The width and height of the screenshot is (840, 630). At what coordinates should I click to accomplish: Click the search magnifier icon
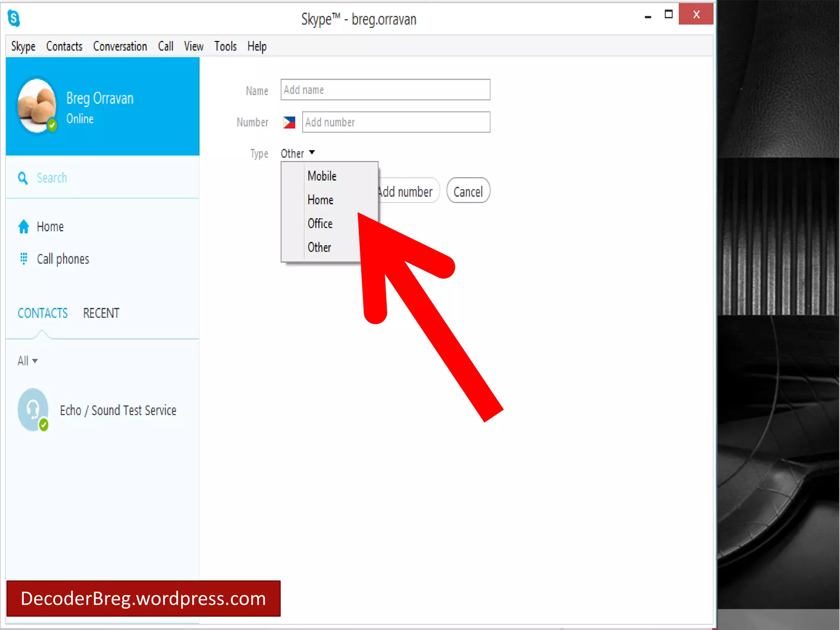23,178
